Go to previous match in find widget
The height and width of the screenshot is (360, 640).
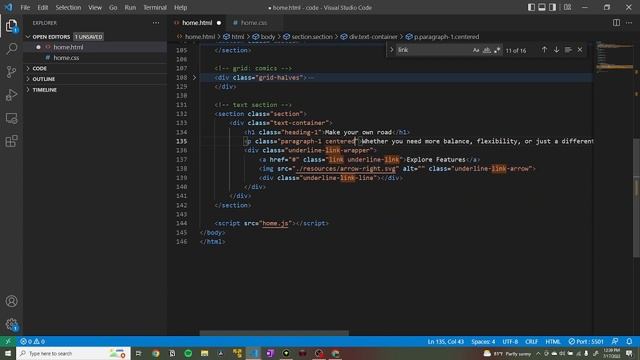(544, 50)
